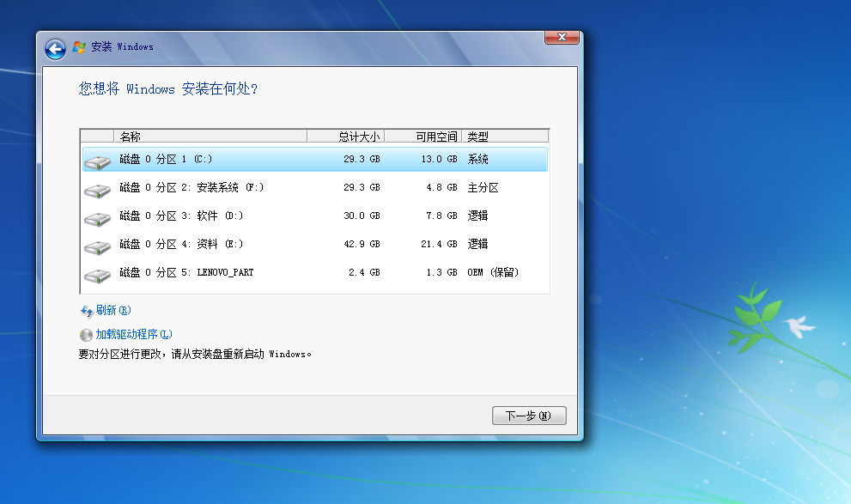Sort by the 总计大小 column header
Screen dimensions: 851x504
click(x=346, y=137)
